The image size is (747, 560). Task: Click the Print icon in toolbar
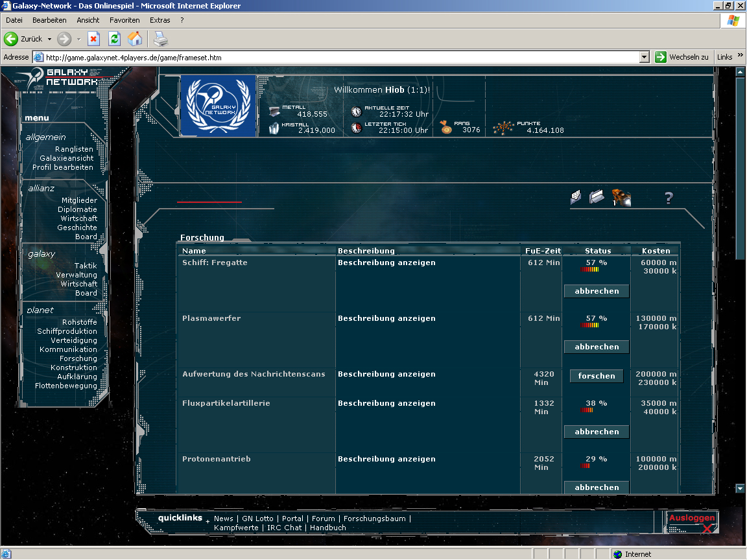pyautogui.click(x=161, y=39)
